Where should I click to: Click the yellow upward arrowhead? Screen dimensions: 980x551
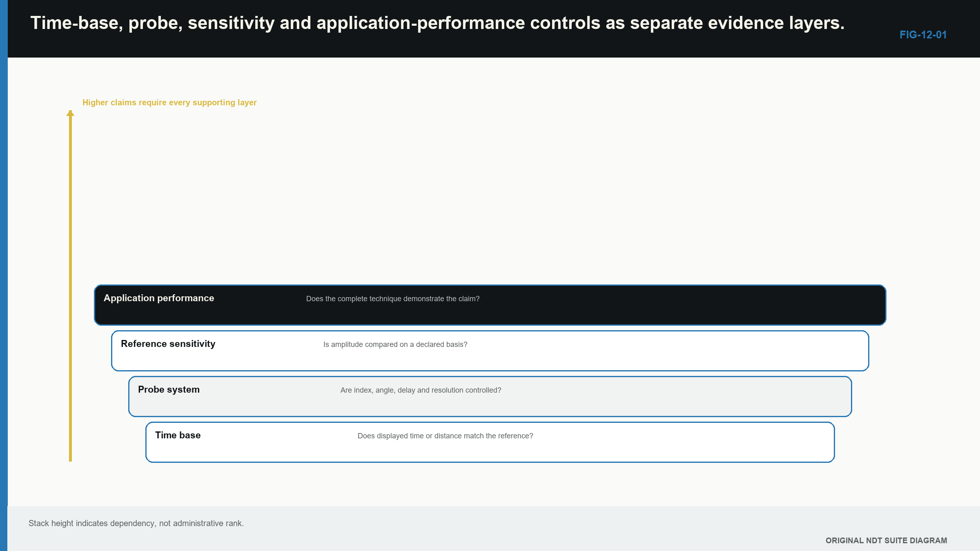[x=70, y=113]
